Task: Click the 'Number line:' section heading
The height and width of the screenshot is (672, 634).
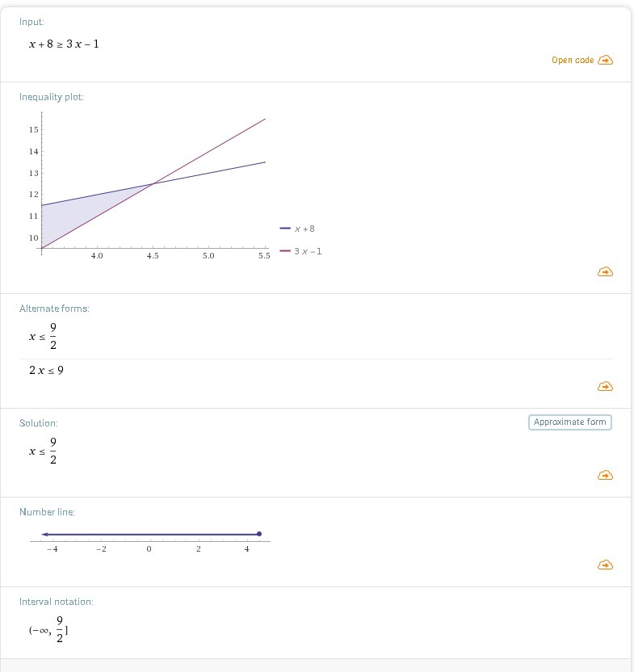Action: tap(47, 512)
